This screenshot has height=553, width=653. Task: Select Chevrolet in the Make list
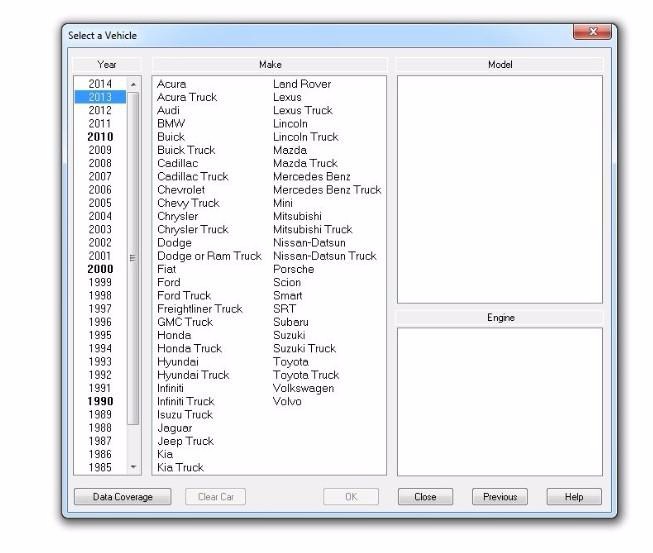181,190
